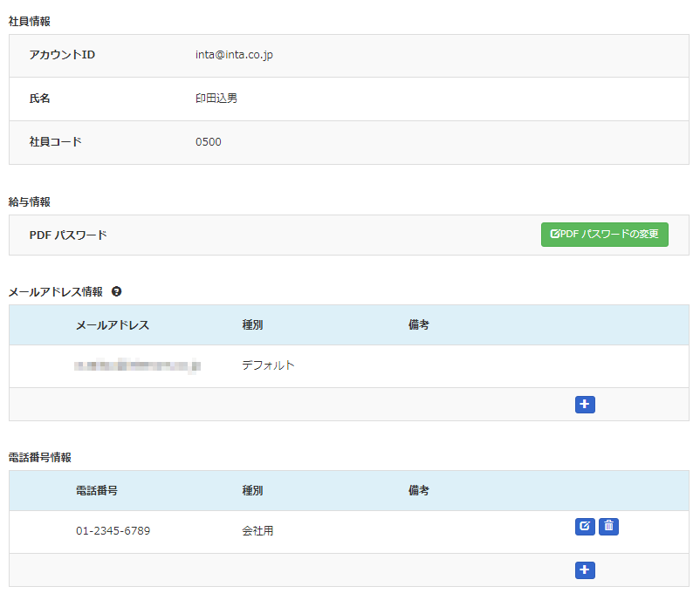Click the 電話番号情報 section heading

pyautogui.click(x=40, y=457)
